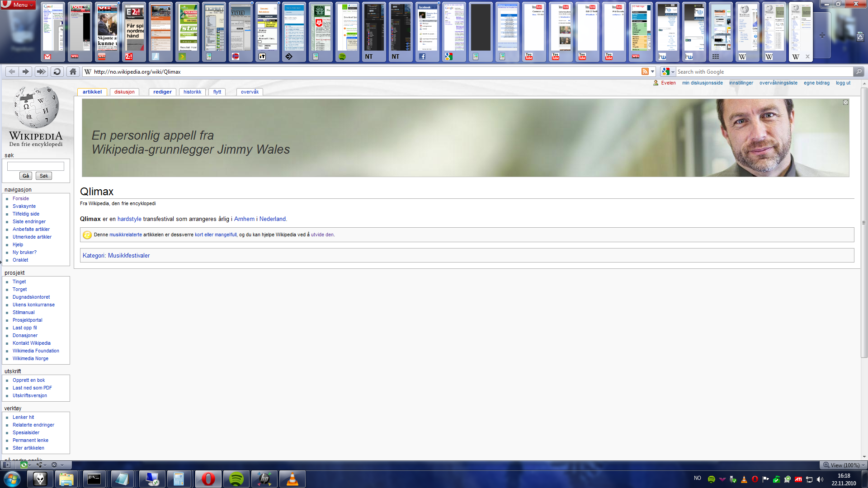Select the 'artikkel' page tab
Viewport: 868px width, 488px height.
pos(92,92)
